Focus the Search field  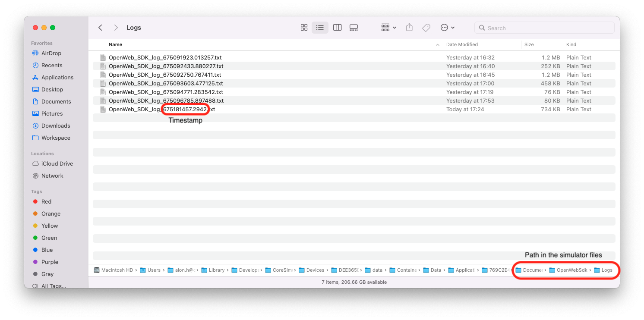point(544,28)
